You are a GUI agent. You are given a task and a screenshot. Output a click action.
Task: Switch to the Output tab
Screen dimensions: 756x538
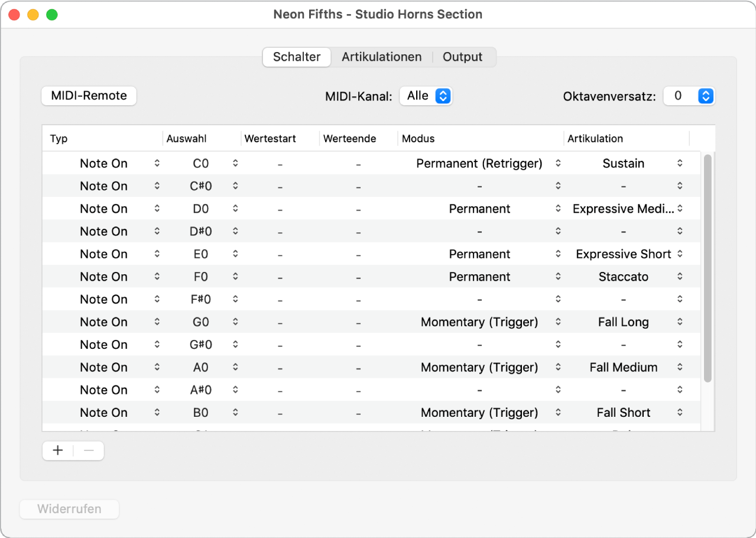pyautogui.click(x=462, y=57)
